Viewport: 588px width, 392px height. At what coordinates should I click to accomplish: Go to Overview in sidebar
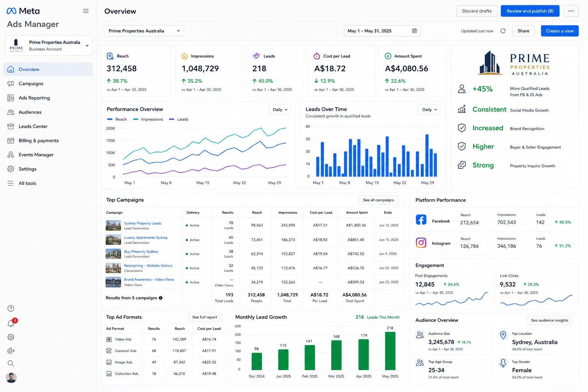tap(48, 70)
